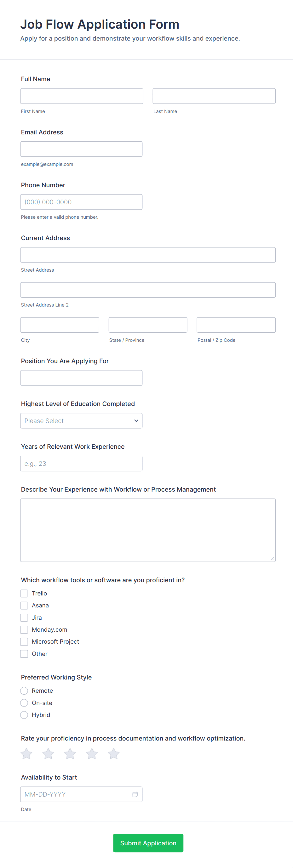The width and height of the screenshot is (293, 868).
Task: Check the Monday.com checkbox
Action: pos(24,630)
